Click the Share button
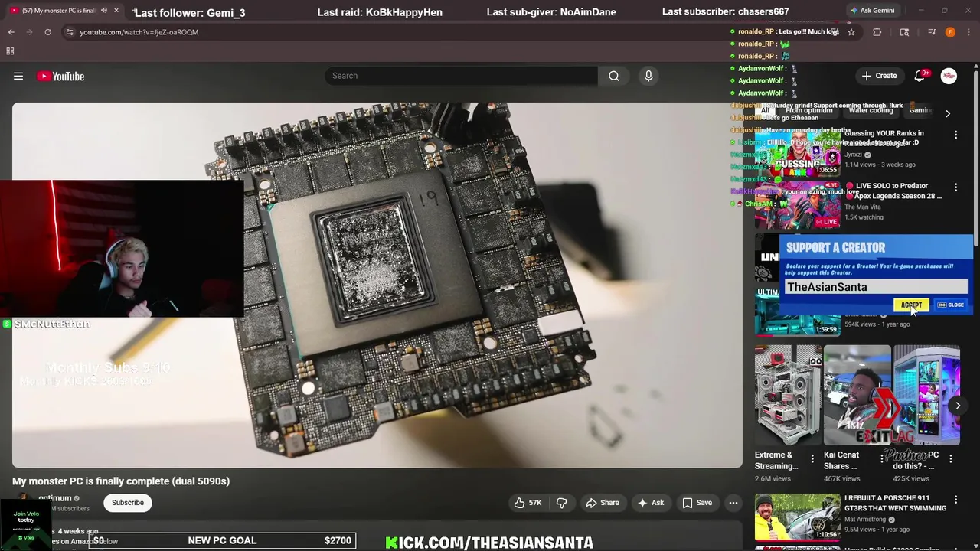Viewport: 980px width, 551px height. coord(602,503)
